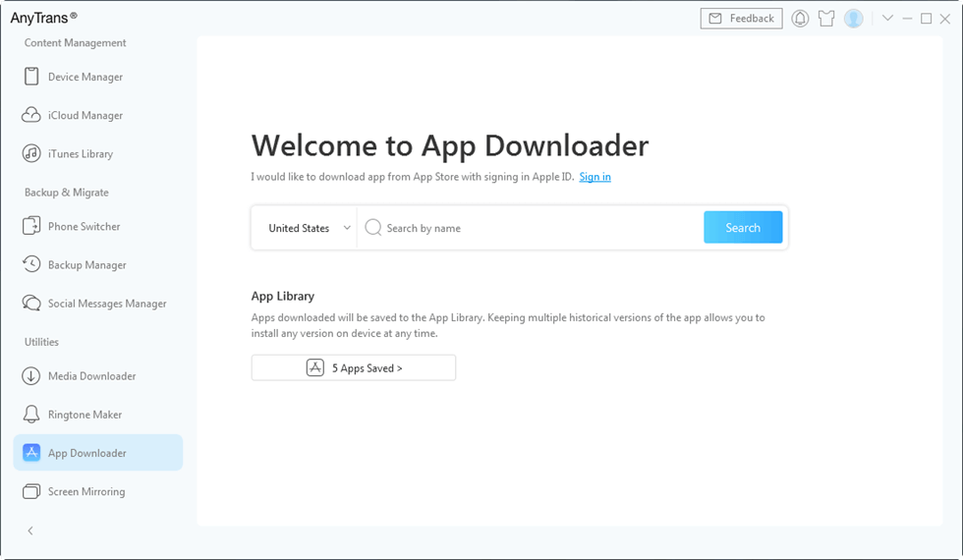Open iCloud Manager section
Image resolution: width=963 pixels, height=560 pixels.
pos(85,116)
